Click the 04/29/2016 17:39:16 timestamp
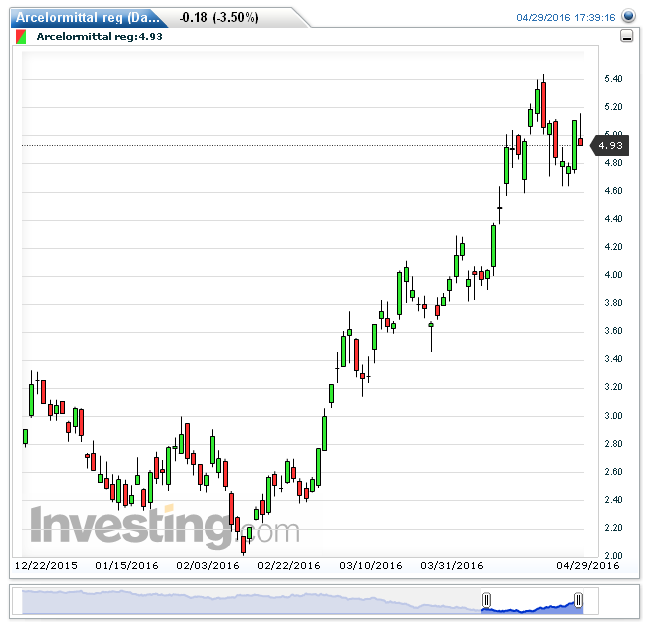650x627 pixels. [x=565, y=17]
